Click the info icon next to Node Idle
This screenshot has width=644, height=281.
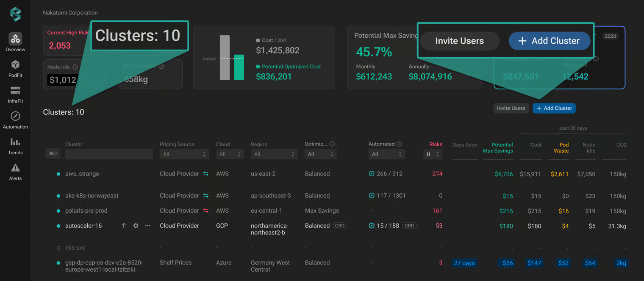(x=75, y=67)
